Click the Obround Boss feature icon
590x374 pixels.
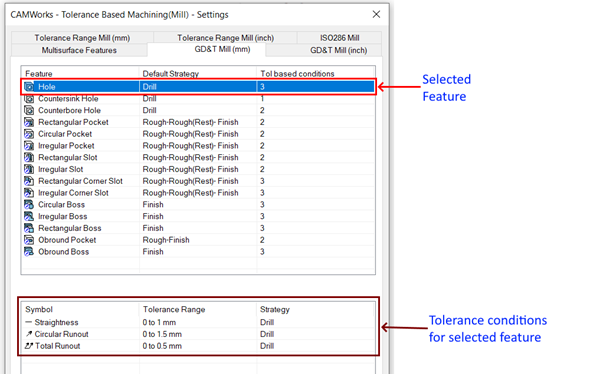(x=29, y=252)
